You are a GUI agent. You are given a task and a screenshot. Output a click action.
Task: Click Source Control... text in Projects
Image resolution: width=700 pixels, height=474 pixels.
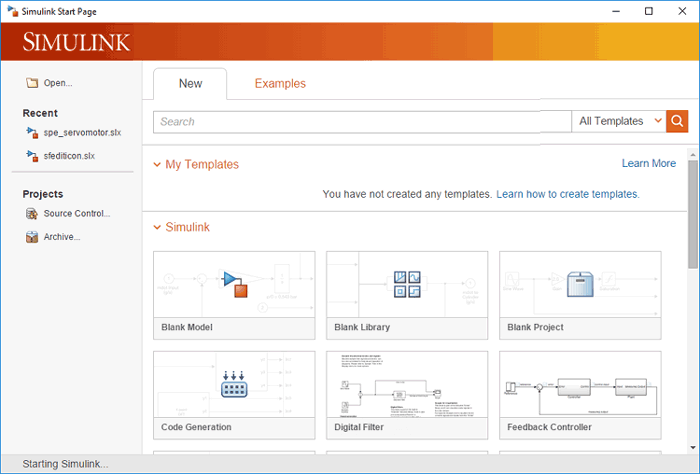coord(77,214)
